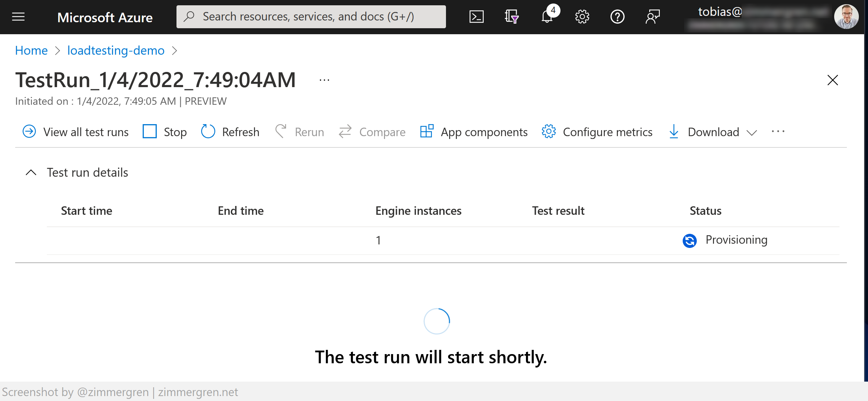The image size is (868, 401).
Task: Collapse the Test run details section
Action: click(x=31, y=172)
